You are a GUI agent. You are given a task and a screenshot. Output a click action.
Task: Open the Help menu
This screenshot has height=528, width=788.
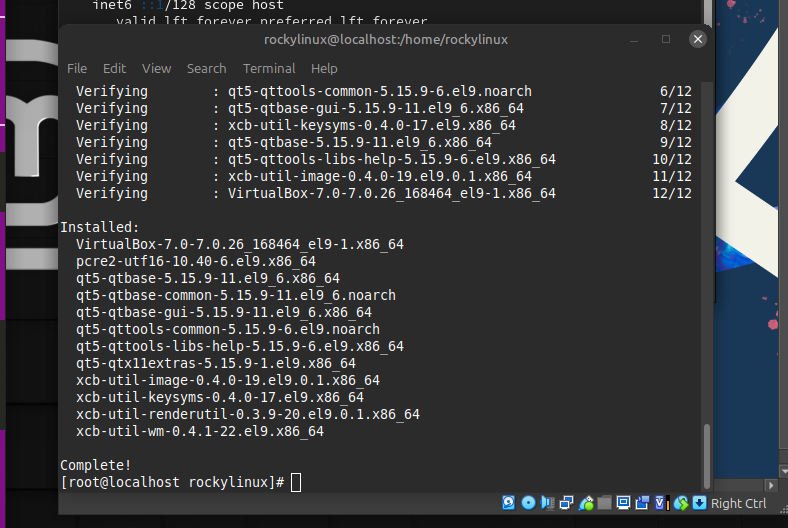(324, 68)
